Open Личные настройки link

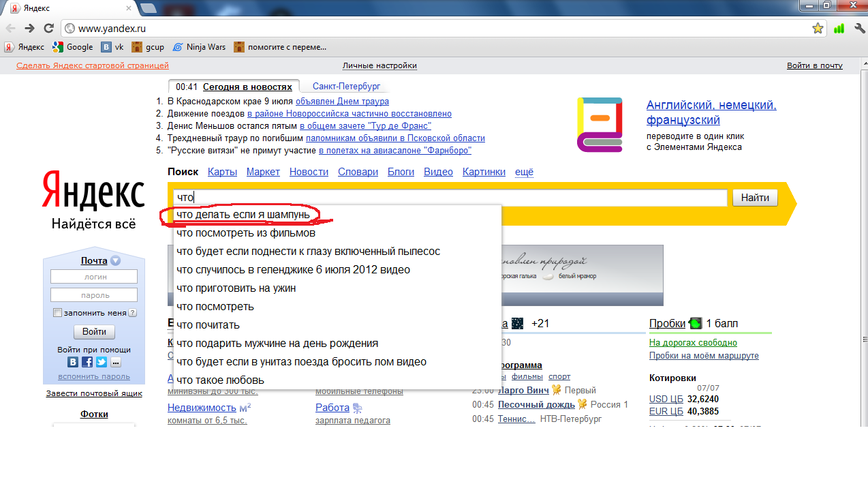pyautogui.click(x=379, y=65)
